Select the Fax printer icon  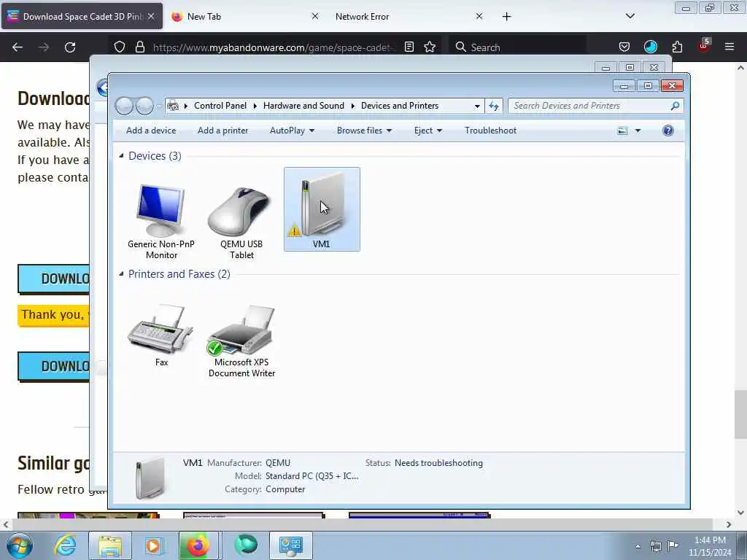click(160, 330)
